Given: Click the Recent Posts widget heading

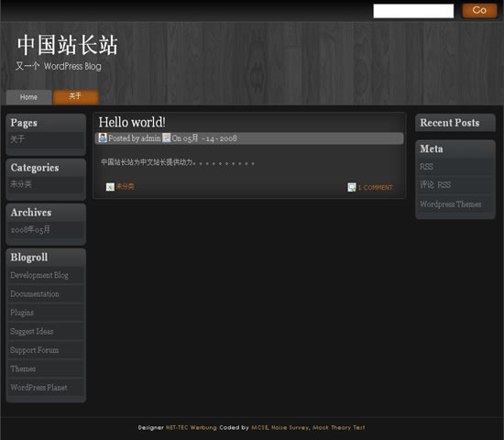Looking at the screenshot, I should point(449,123).
